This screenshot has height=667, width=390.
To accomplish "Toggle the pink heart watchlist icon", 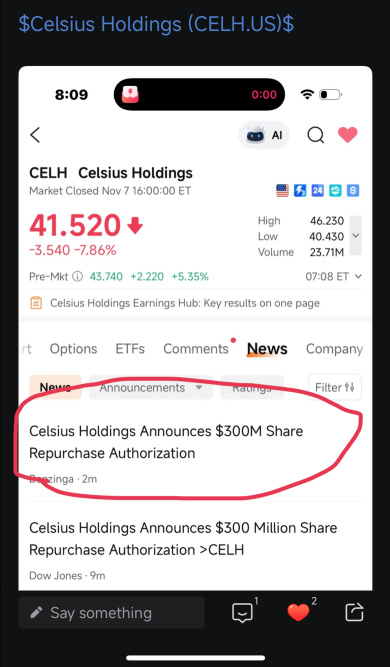I will (347, 135).
